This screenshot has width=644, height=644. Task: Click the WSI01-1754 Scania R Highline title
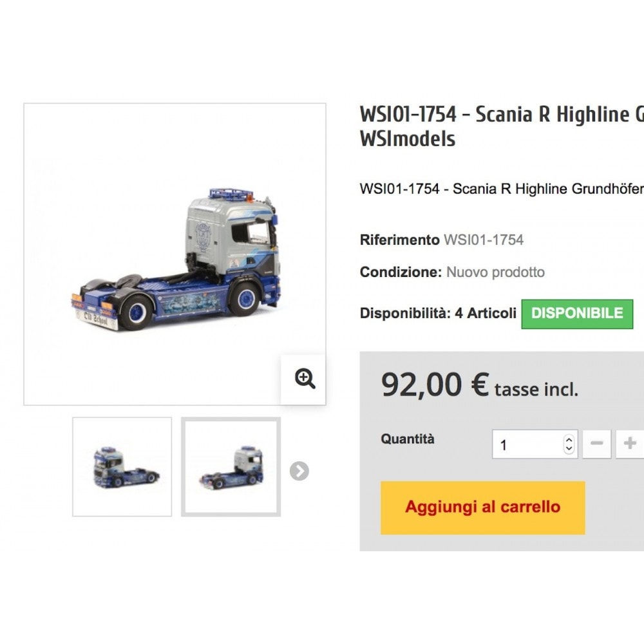tap(502, 126)
